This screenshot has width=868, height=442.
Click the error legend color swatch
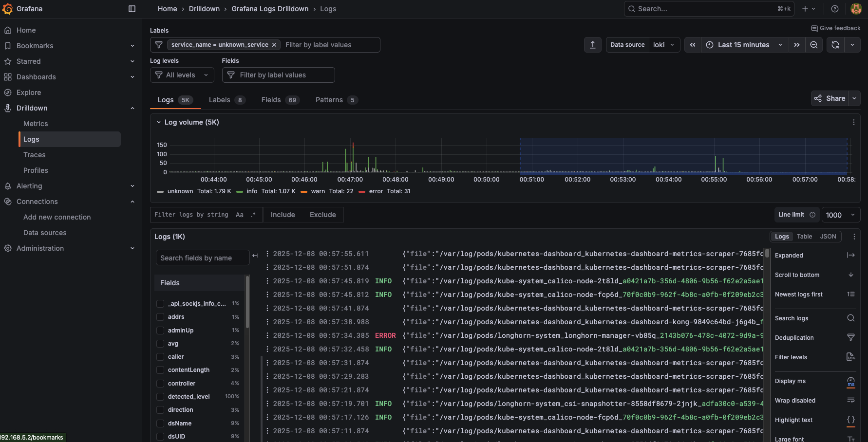pos(362,192)
